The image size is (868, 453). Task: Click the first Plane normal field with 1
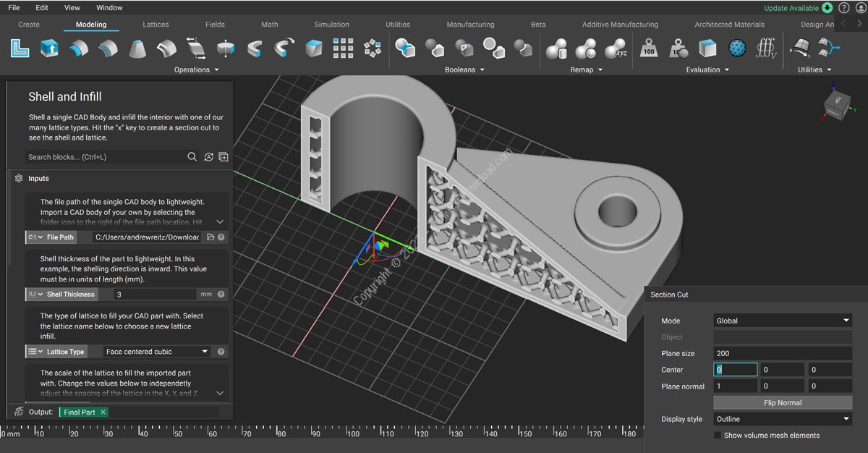[x=736, y=386]
